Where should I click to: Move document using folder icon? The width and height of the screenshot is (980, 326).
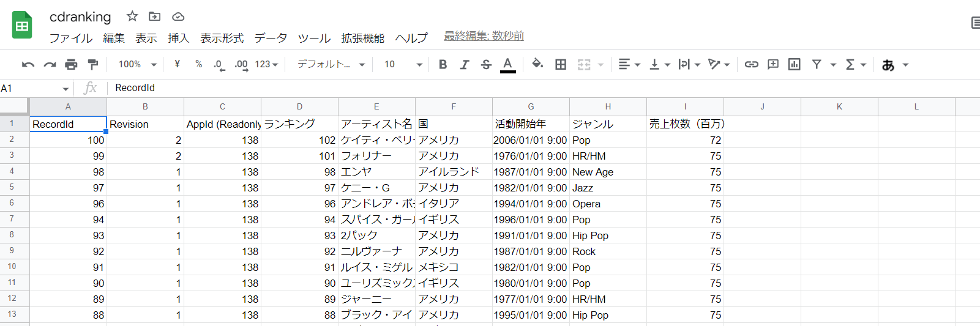coord(155,17)
